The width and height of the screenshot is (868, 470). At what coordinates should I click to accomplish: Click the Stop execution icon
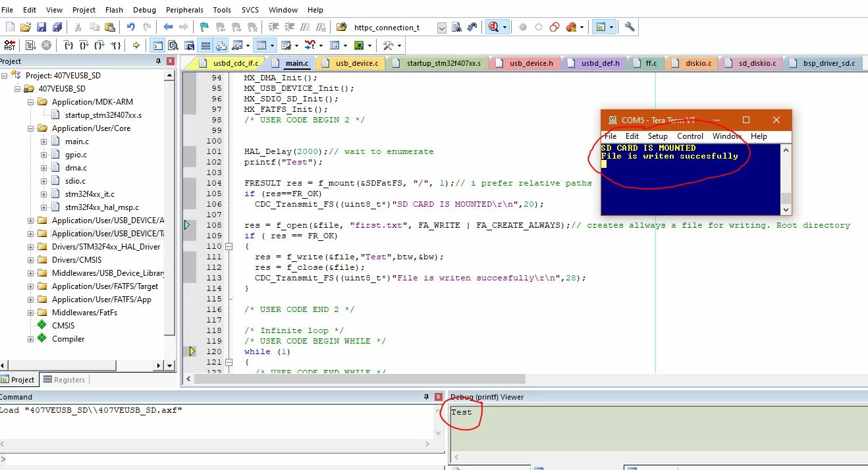46,45
